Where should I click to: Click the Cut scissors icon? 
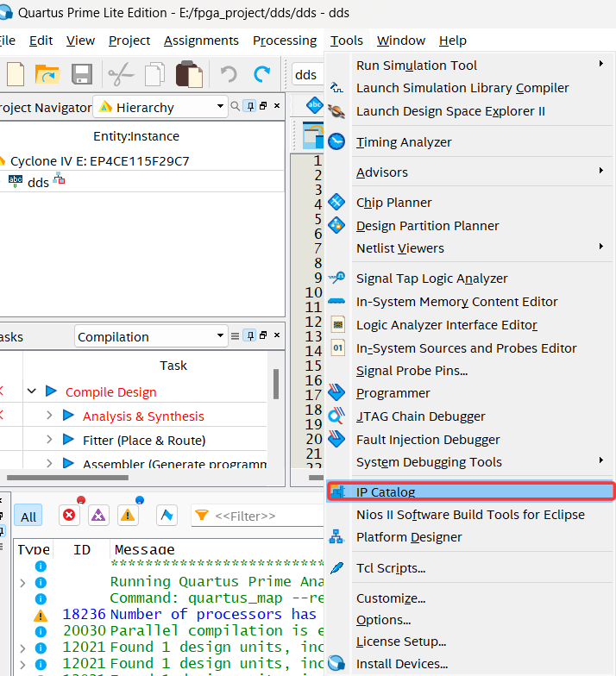tap(121, 74)
